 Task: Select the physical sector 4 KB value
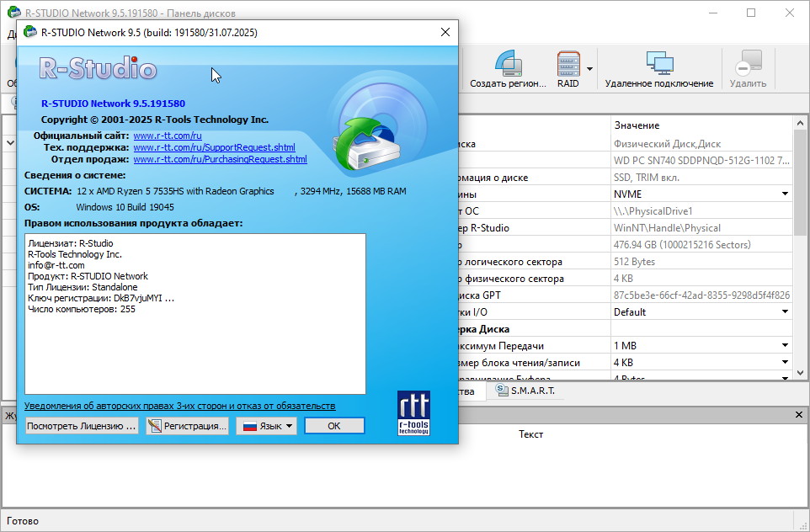[x=623, y=279]
